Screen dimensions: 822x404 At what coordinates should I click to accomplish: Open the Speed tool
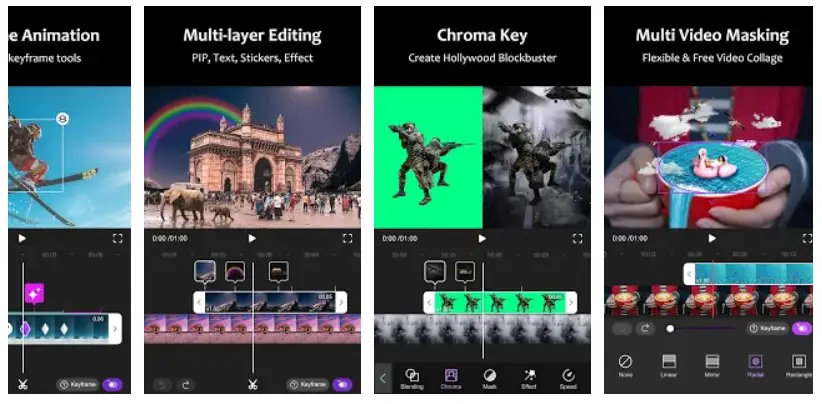(x=568, y=379)
